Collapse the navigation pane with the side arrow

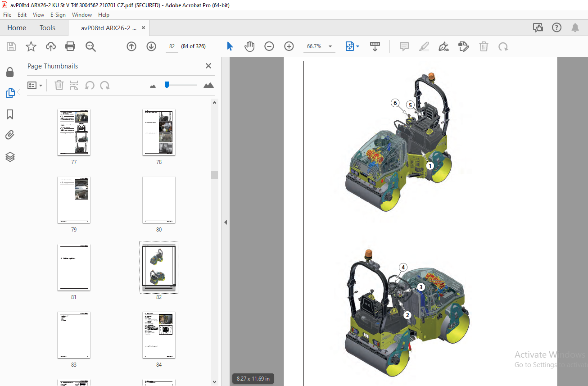[x=226, y=222]
